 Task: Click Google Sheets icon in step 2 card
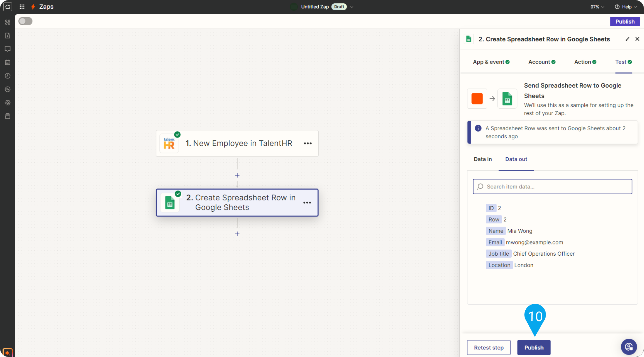tap(170, 202)
